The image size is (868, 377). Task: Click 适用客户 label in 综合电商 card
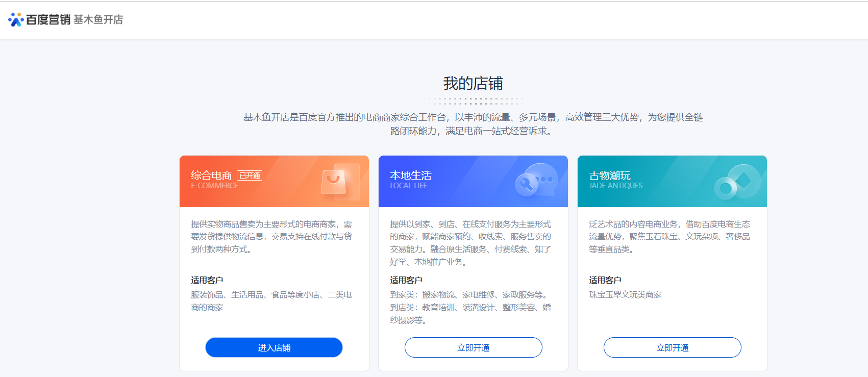[207, 280]
